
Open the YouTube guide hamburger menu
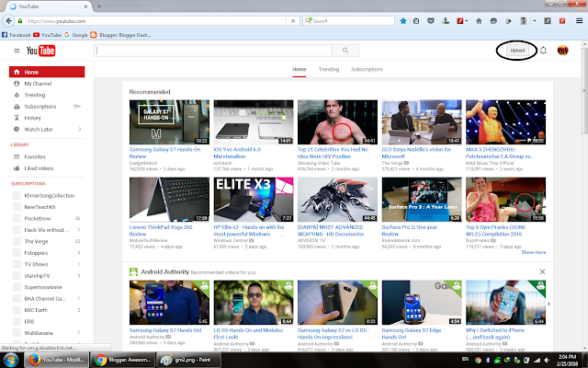17,51
